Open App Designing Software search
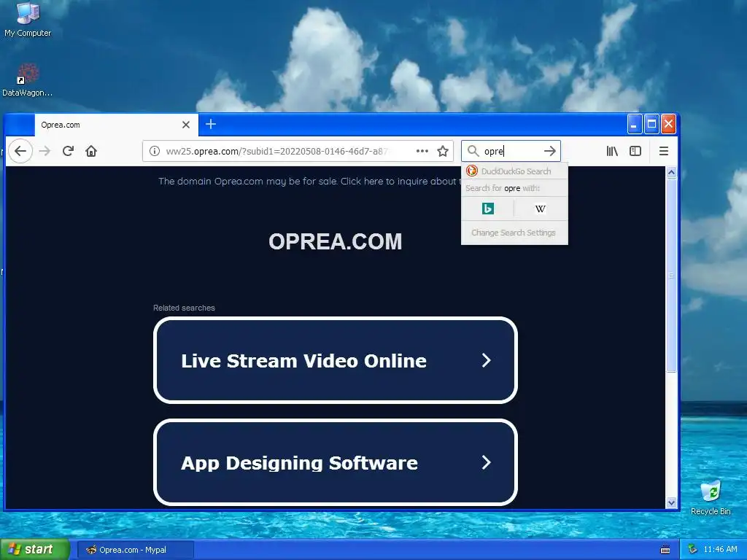 tap(336, 462)
